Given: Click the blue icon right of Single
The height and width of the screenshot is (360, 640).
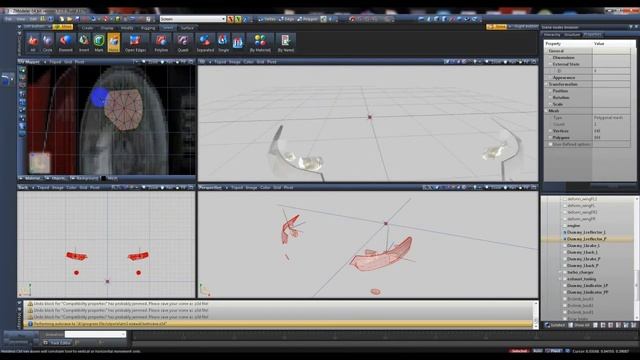Looking at the screenshot, I should click(x=238, y=42).
